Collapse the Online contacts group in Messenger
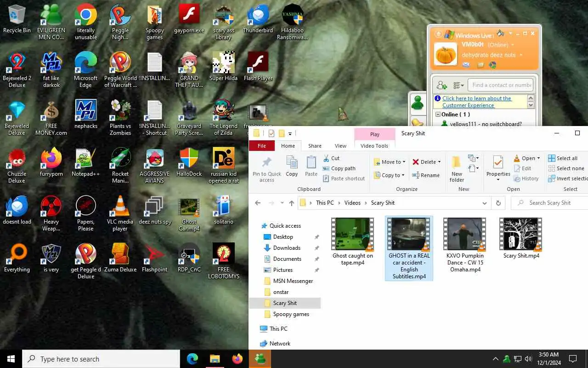 [438, 115]
